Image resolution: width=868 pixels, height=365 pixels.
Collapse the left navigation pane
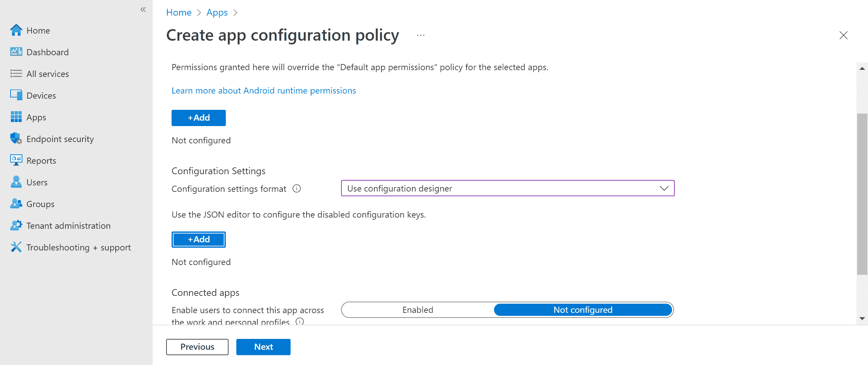(x=143, y=9)
